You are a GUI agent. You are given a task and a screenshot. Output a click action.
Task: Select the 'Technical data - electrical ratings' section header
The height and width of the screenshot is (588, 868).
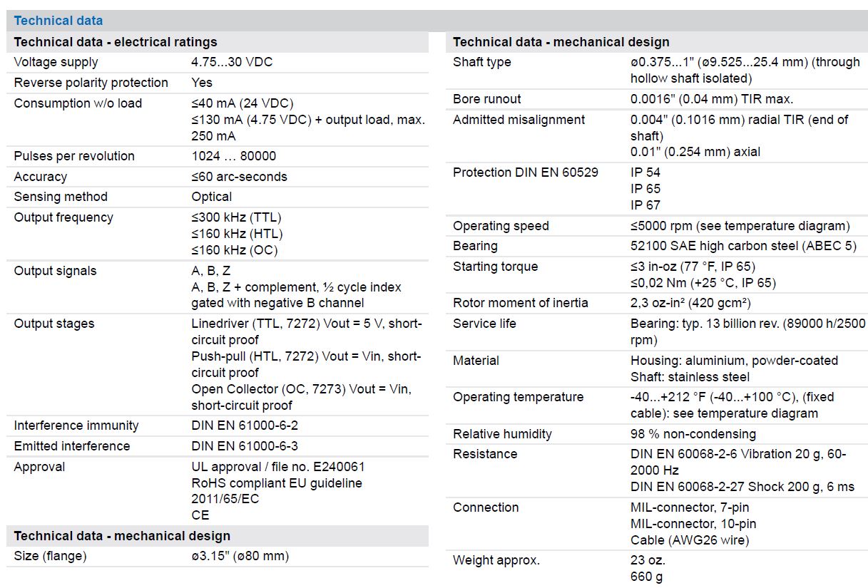(x=116, y=42)
